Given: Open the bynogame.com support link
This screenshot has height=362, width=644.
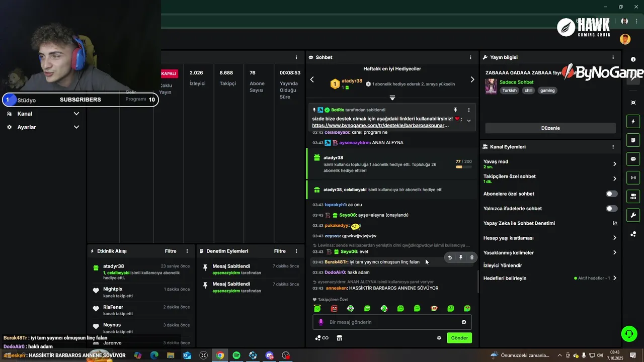Looking at the screenshot, I should coord(380,125).
